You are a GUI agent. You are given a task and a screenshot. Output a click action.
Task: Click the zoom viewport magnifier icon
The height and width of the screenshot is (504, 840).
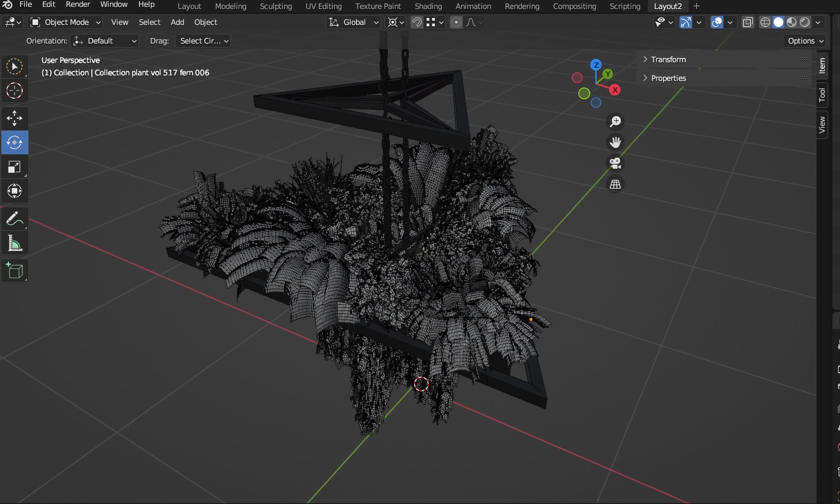(615, 121)
